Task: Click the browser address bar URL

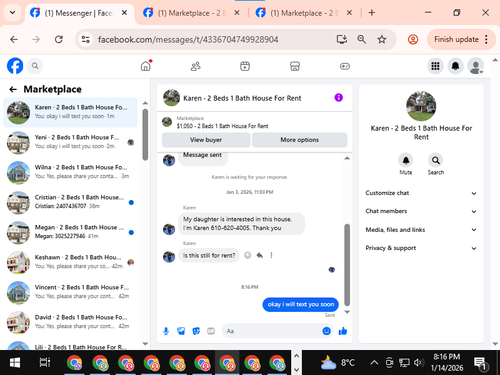Action: click(x=188, y=40)
